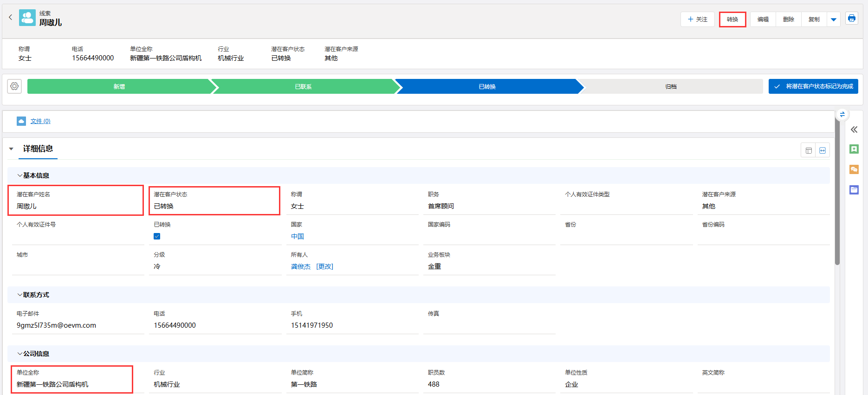Click the round swap icon above scrollbar

(x=842, y=114)
